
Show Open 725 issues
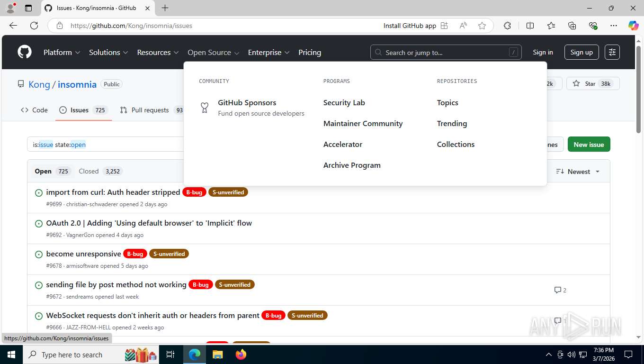coord(52,171)
